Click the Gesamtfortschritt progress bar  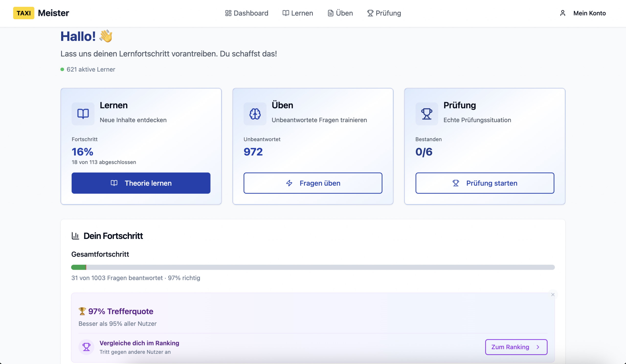click(313, 267)
